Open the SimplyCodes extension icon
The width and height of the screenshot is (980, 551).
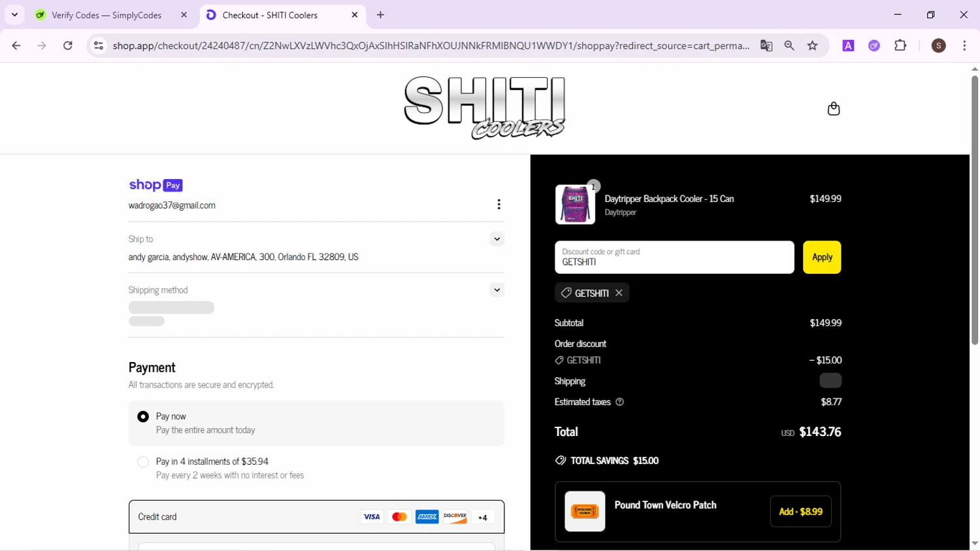pyautogui.click(x=874, y=46)
